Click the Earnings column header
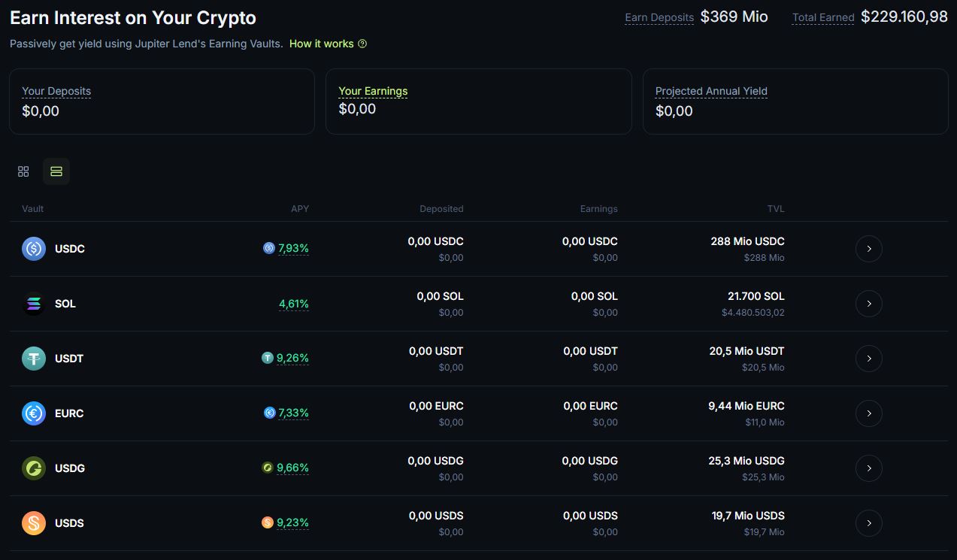The height and width of the screenshot is (560, 957). [x=599, y=208]
